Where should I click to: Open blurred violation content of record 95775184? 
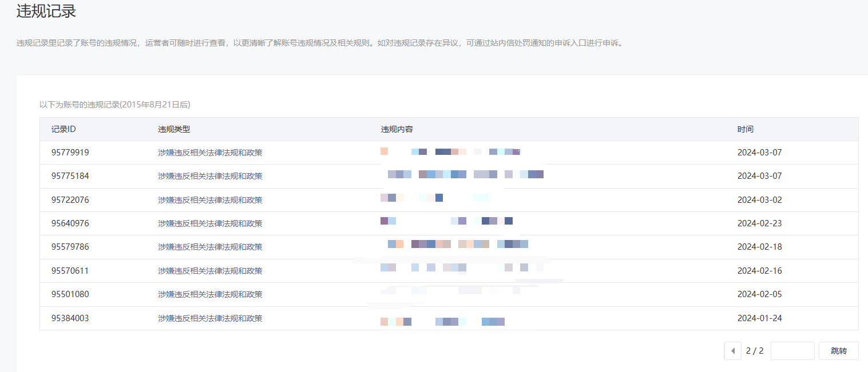pyautogui.click(x=462, y=175)
